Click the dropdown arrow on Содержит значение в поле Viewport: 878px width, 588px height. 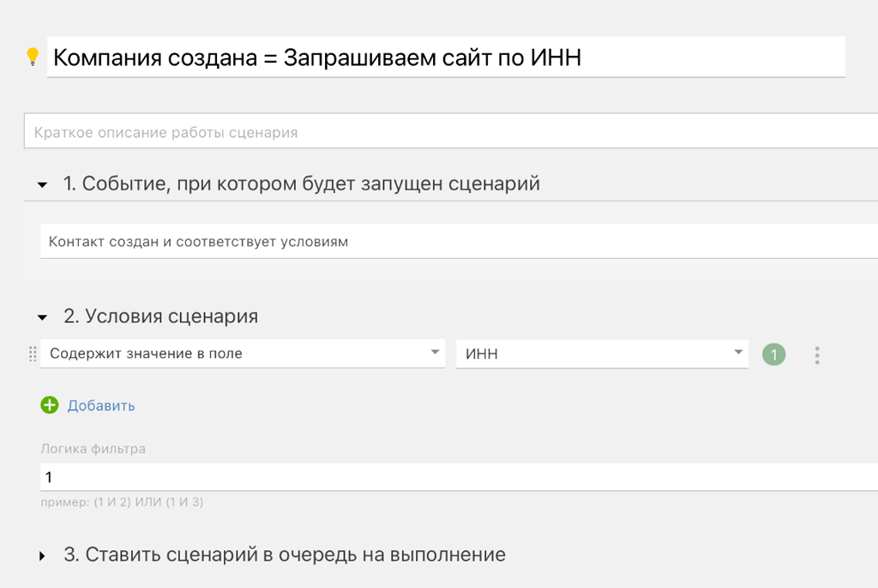click(434, 353)
